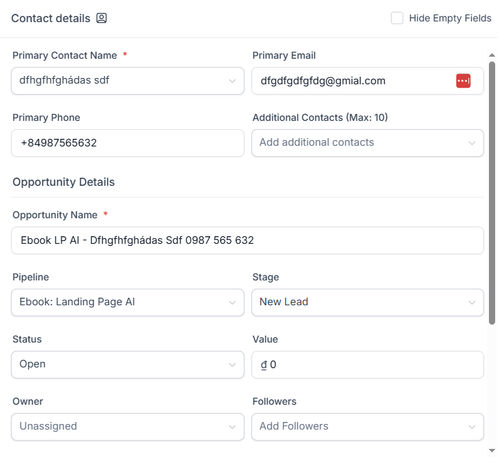
Task: Click the red password manager icon in Primary Email
Action: [463, 81]
